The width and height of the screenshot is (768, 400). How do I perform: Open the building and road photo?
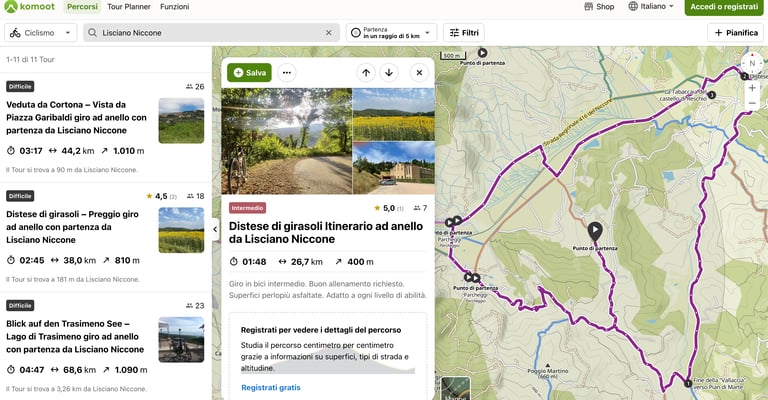click(394, 168)
